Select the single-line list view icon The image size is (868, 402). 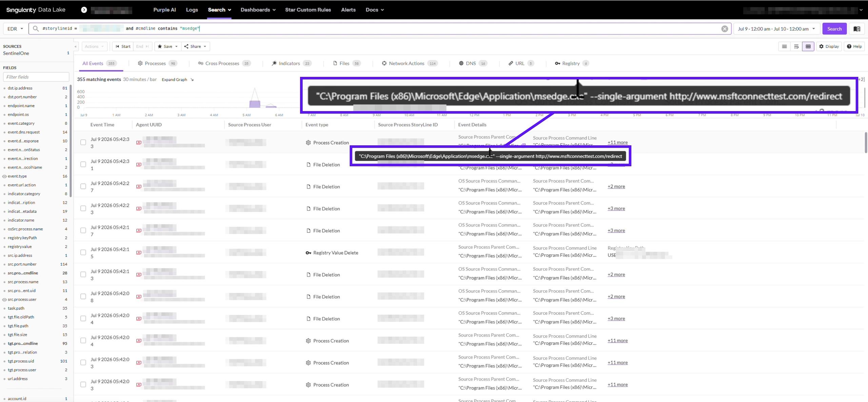(784, 46)
